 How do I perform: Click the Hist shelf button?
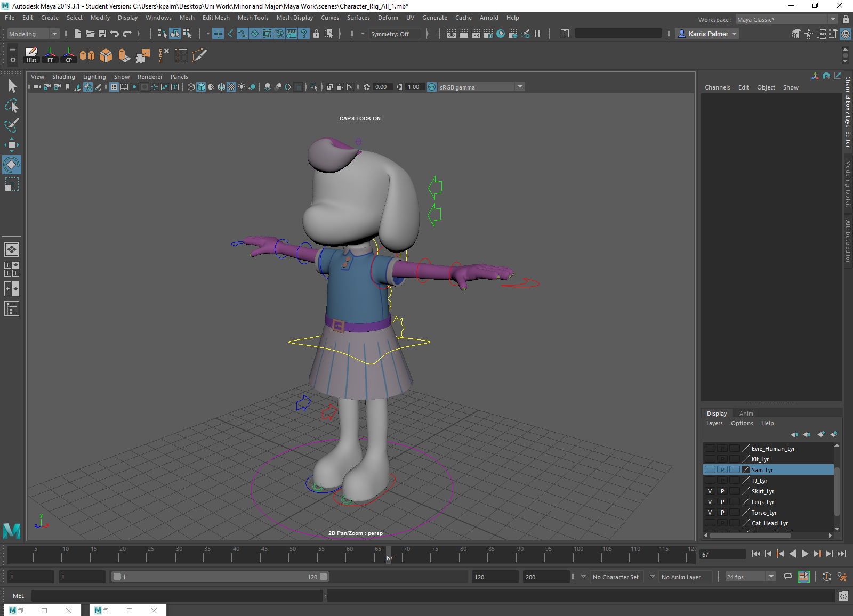(31, 55)
